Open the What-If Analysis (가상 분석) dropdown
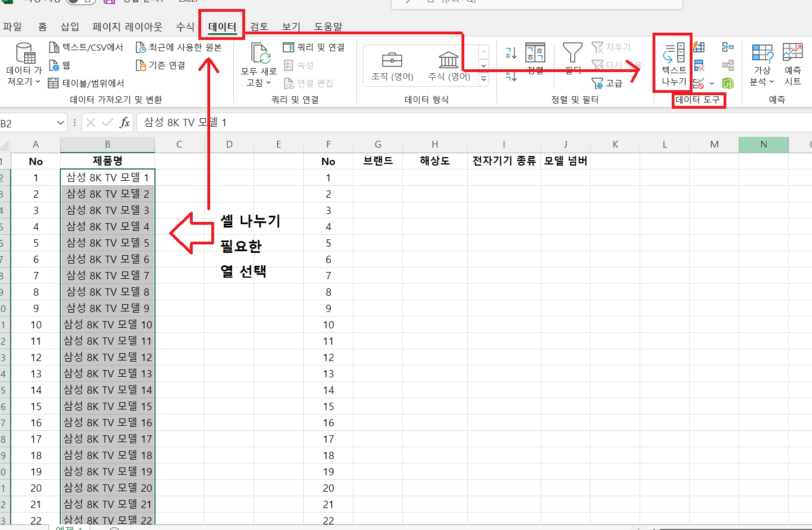812x530 pixels. point(762,64)
